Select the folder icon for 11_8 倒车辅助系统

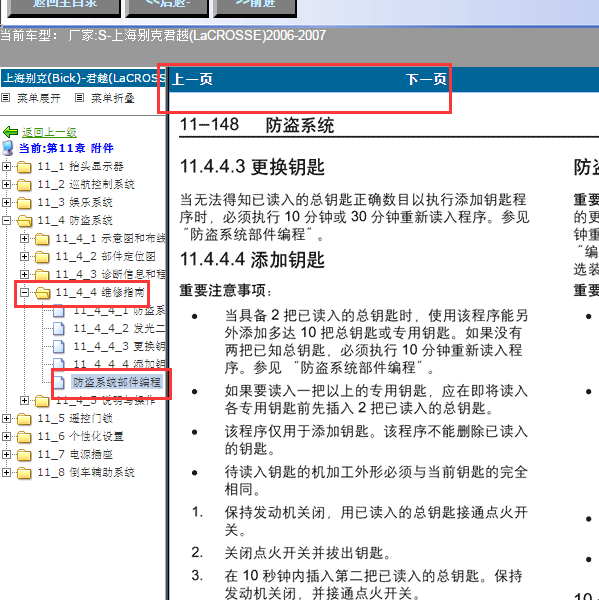(x=24, y=473)
